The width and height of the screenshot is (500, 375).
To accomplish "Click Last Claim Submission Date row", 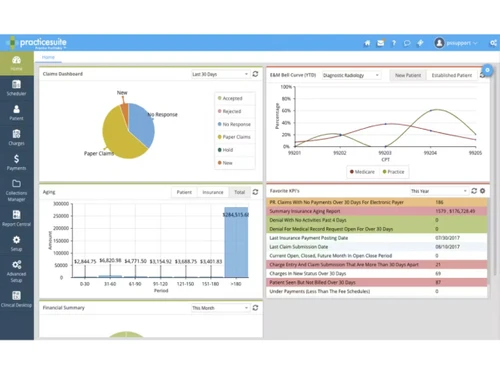I will (377, 247).
